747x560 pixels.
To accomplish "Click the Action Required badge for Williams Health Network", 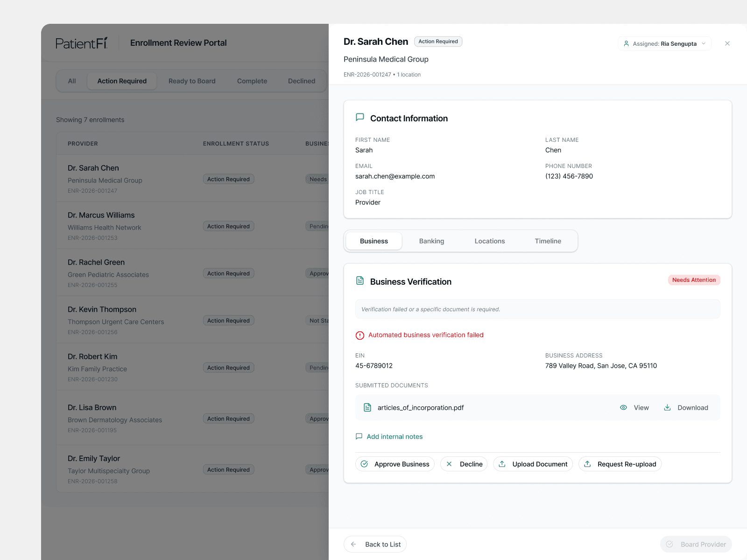I will [x=228, y=226].
